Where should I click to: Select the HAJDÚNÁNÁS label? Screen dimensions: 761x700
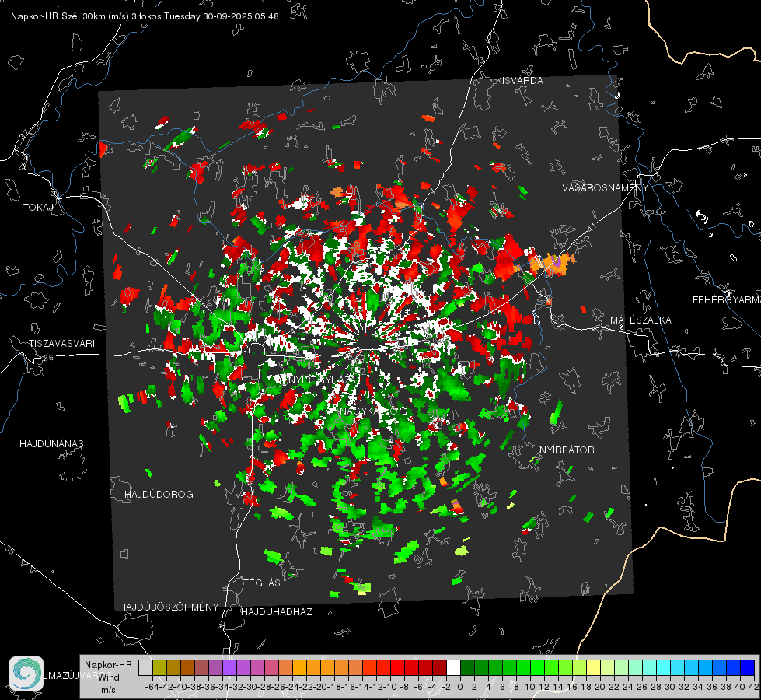pyautogui.click(x=51, y=443)
